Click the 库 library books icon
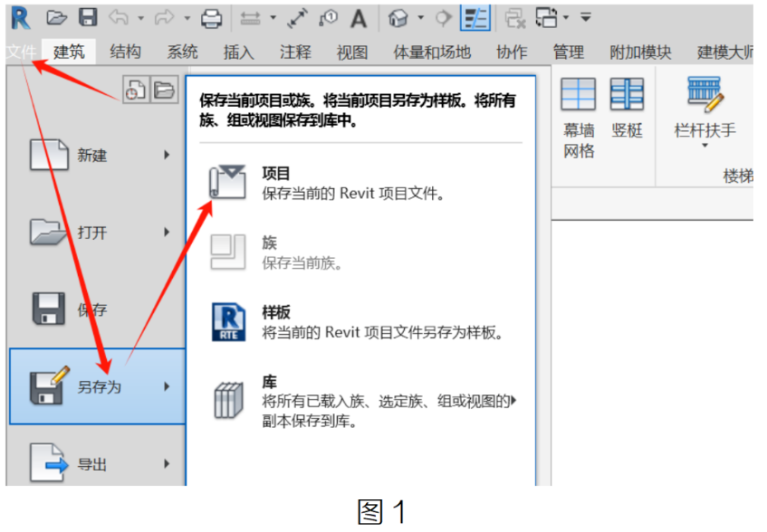 [228, 401]
